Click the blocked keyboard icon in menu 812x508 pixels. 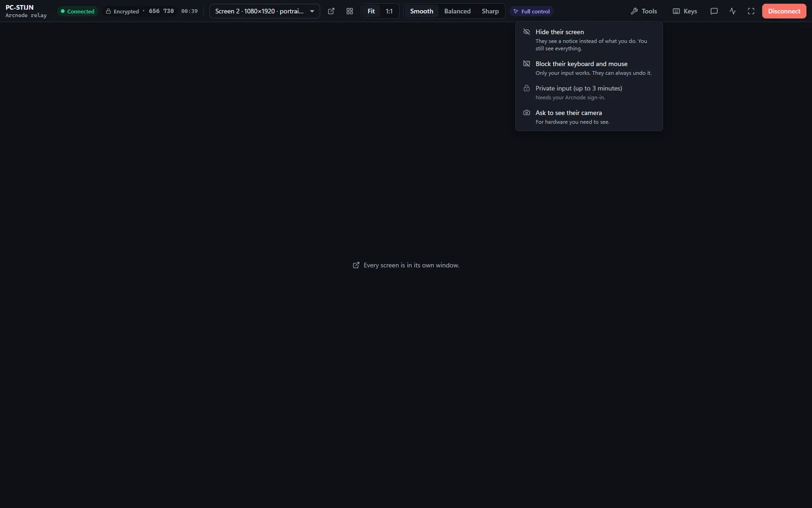527,64
